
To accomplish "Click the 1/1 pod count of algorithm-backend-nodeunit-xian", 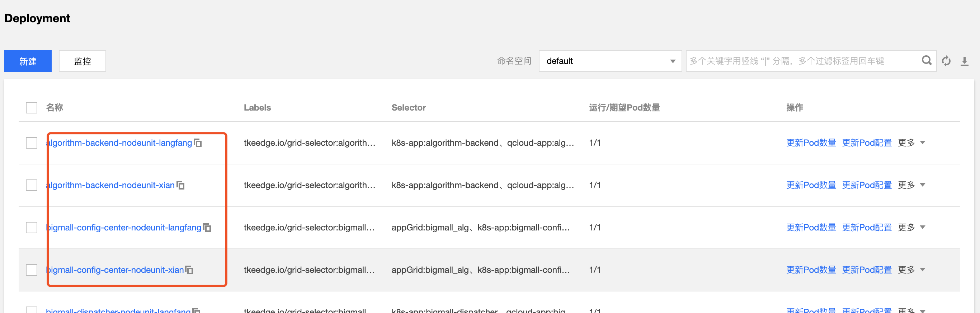I will (x=595, y=185).
